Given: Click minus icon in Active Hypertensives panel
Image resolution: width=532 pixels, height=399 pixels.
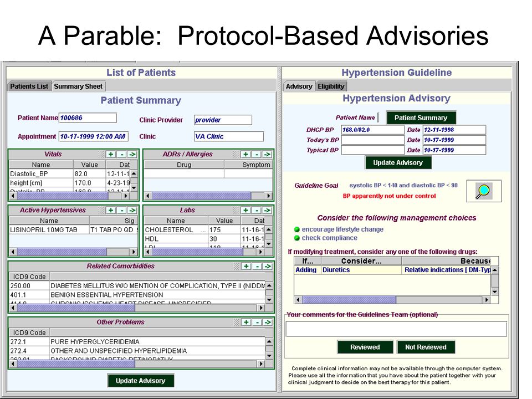Looking at the screenshot, I should (121, 211).
